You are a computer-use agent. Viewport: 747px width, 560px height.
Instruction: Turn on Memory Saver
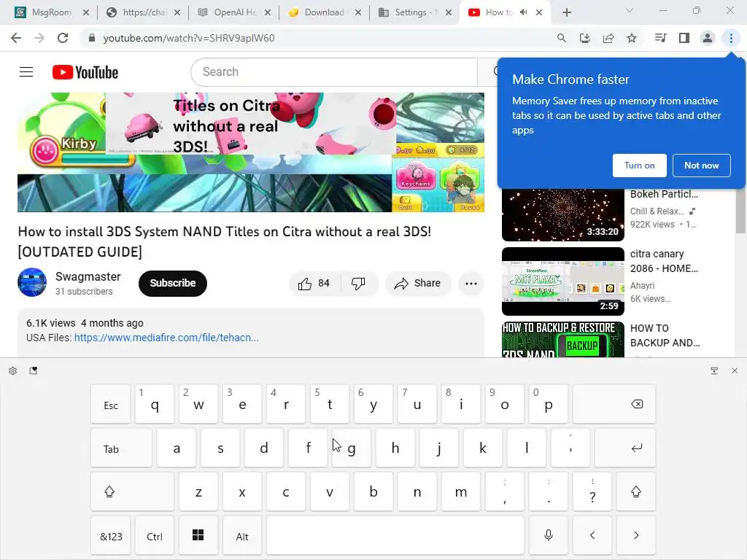click(639, 166)
